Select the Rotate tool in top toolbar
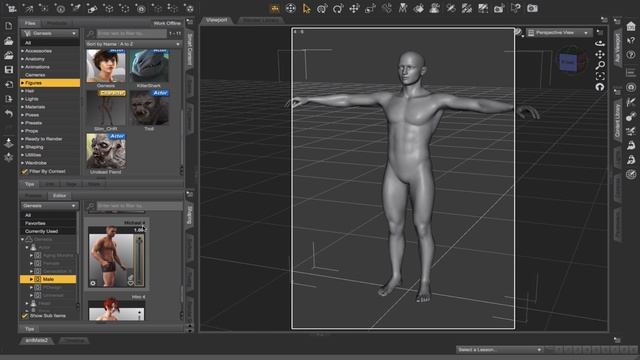Screen dimensions: 640x360 click(x=338, y=9)
